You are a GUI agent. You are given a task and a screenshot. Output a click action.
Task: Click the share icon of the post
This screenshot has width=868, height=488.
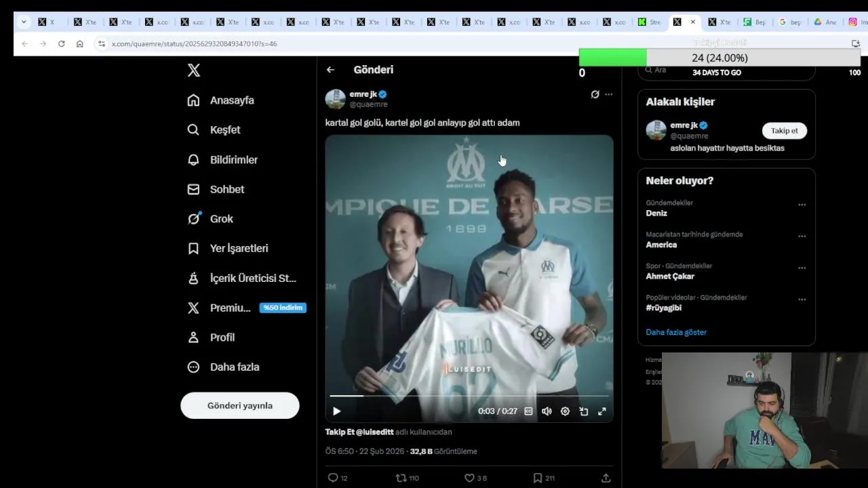pyautogui.click(x=606, y=478)
